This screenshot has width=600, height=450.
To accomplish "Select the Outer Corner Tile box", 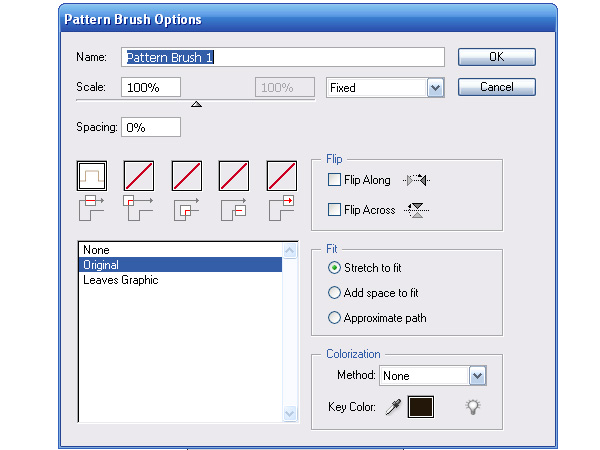I will coord(139,176).
